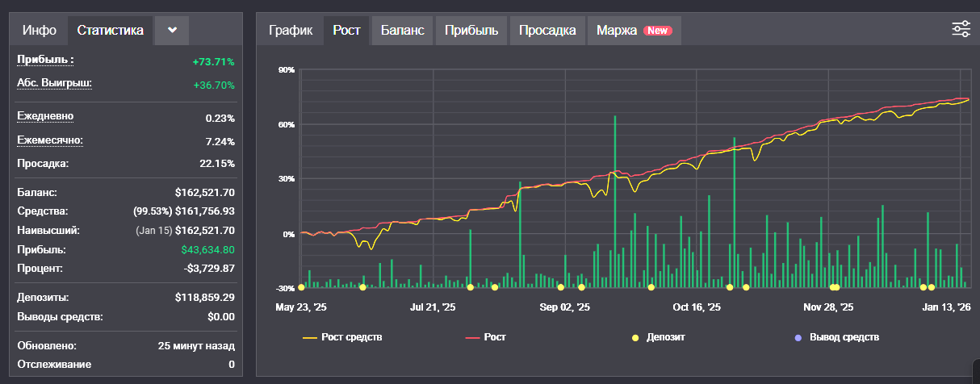Click the Ежедневно label
980x384 pixels.
[45, 116]
